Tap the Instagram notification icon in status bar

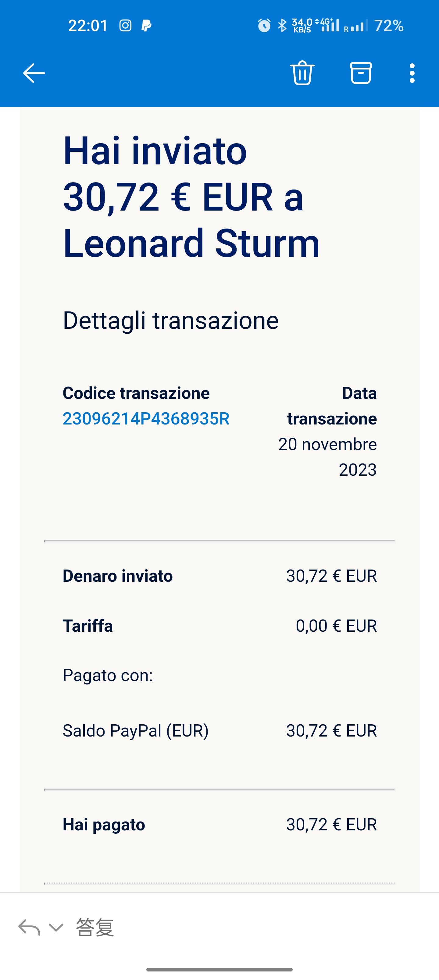125,26
